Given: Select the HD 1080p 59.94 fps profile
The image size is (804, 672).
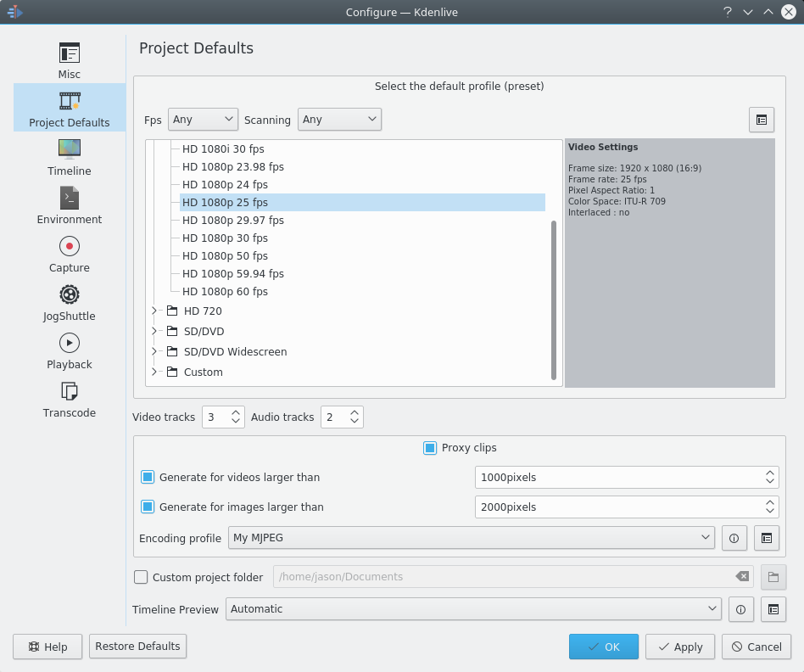Looking at the screenshot, I should click(x=362, y=274).
